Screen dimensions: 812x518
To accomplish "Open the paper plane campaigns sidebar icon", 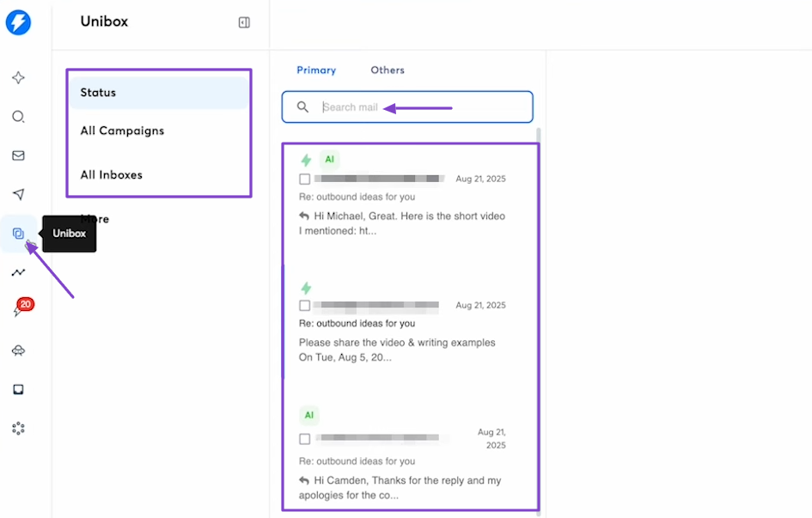I will (x=18, y=194).
